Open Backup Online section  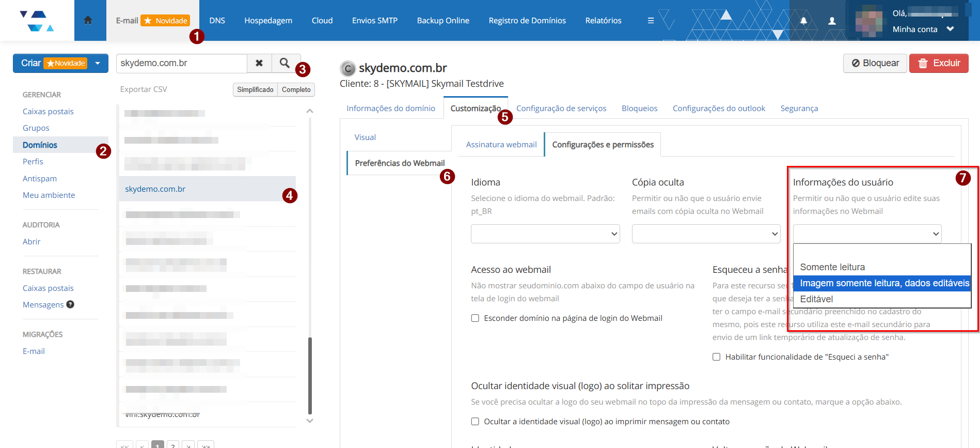click(443, 21)
